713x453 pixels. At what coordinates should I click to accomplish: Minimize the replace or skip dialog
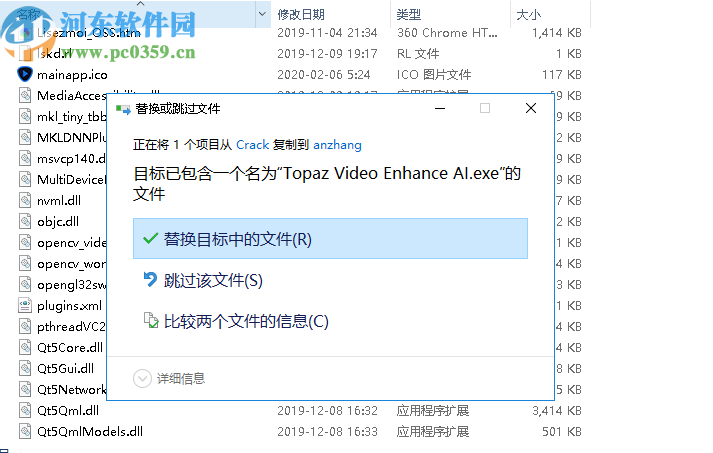click(440, 108)
